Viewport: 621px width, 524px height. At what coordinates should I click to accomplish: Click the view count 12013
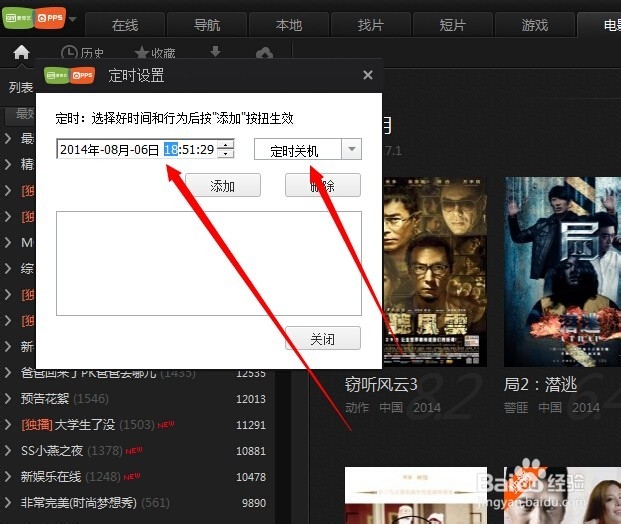point(251,399)
